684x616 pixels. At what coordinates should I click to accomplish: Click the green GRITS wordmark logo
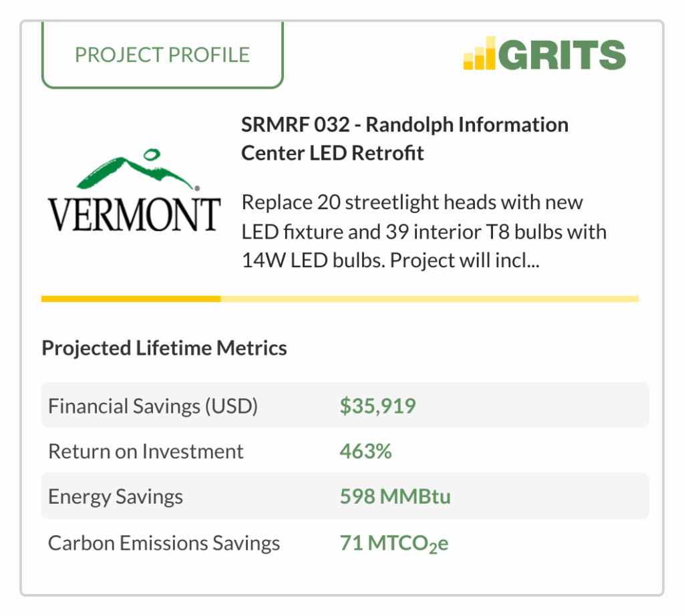[562, 55]
